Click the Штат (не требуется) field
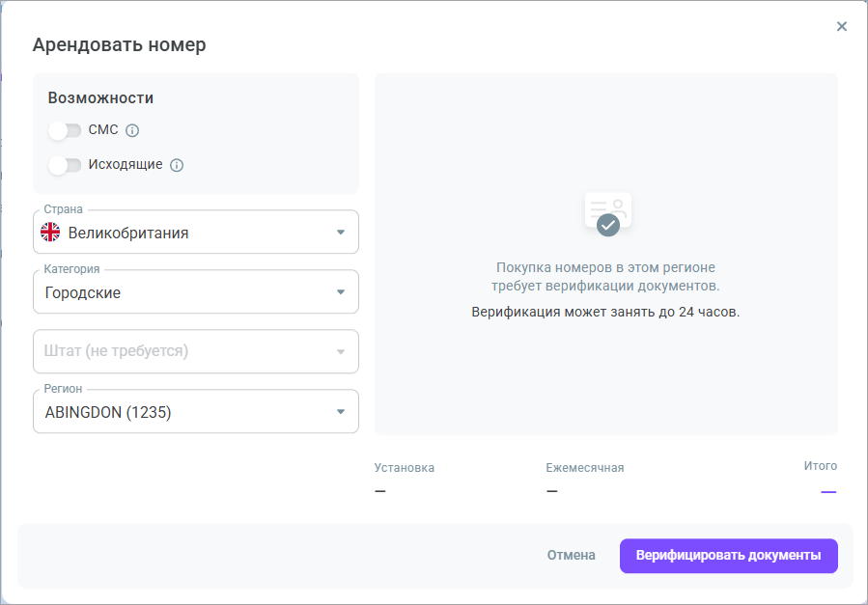Image resolution: width=868 pixels, height=605 pixels. point(183,352)
